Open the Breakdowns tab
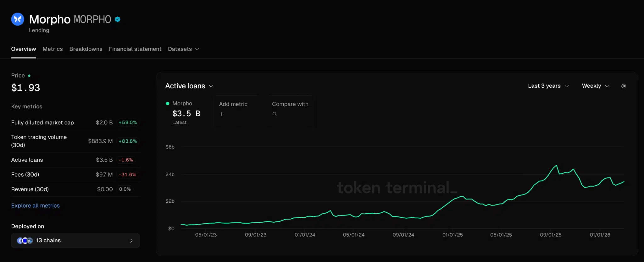644x262 pixels. coord(86,49)
